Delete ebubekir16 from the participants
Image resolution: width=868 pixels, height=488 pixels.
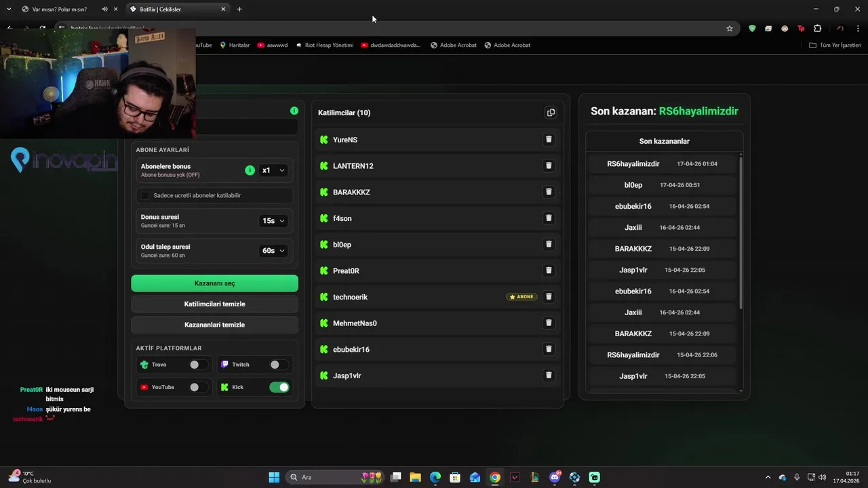point(549,349)
